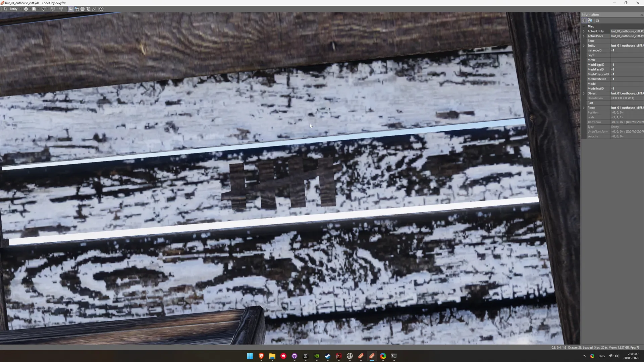Show hidden system tray icons
The width and height of the screenshot is (644, 362).
[584, 356]
